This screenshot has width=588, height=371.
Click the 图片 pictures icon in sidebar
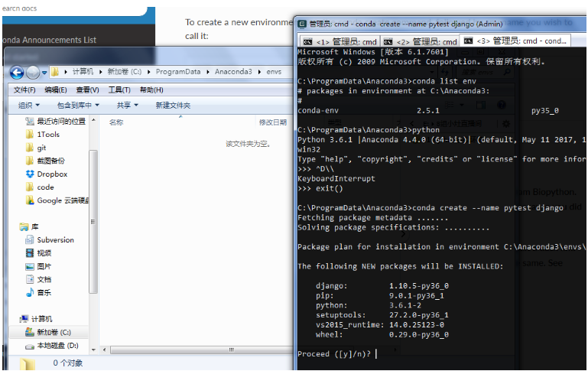[x=30, y=266]
